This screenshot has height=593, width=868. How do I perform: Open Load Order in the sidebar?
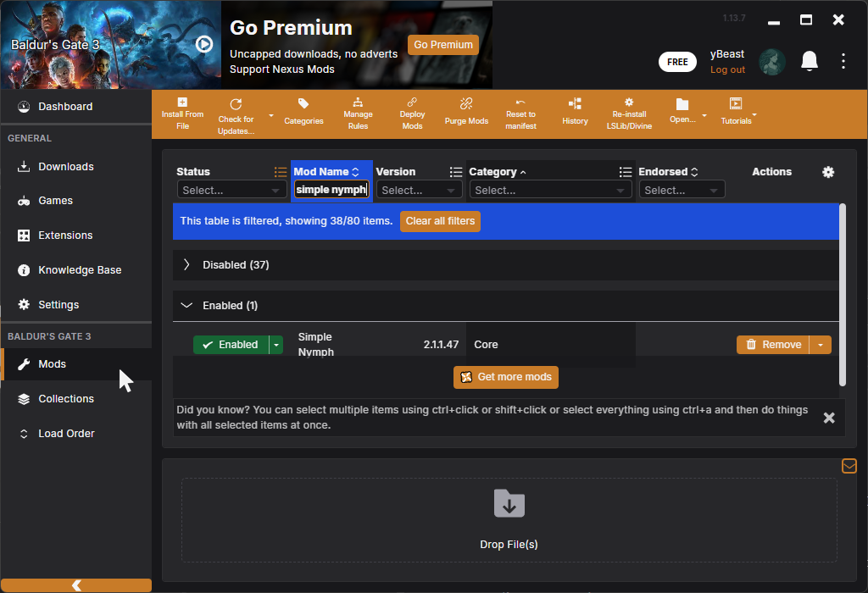click(75, 434)
